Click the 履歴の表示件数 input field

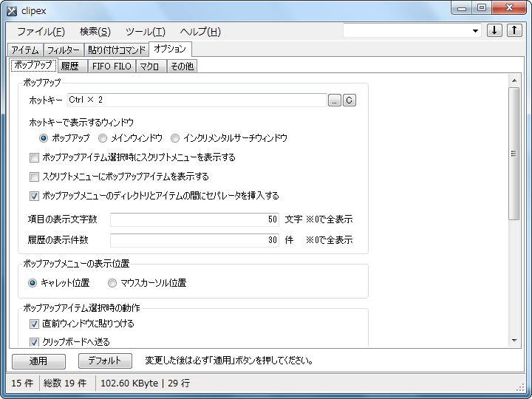tap(195, 241)
